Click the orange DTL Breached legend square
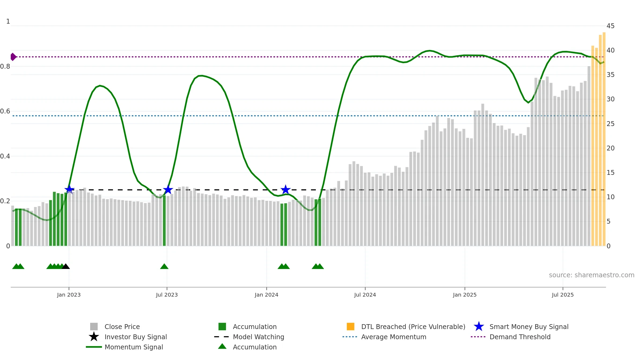The image size is (644, 362). [350, 327]
